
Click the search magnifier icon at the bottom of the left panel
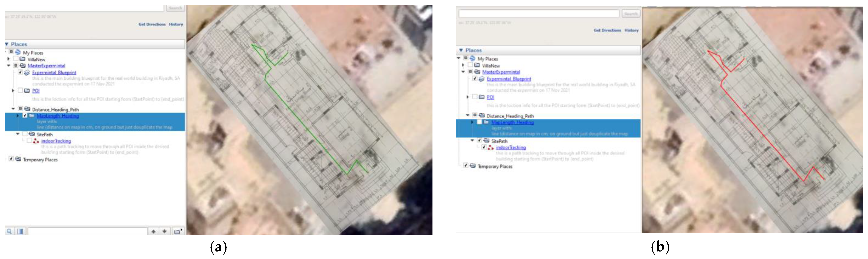point(10,231)
